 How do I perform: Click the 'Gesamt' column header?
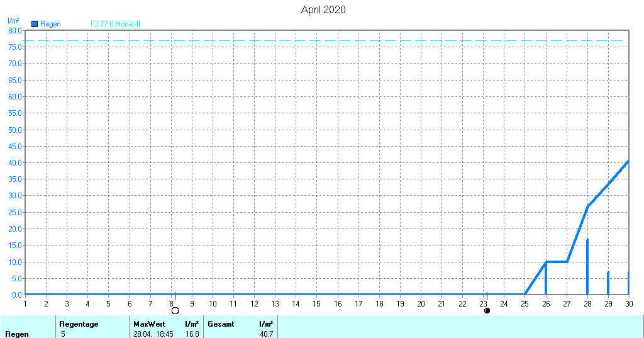click(221, 324)
